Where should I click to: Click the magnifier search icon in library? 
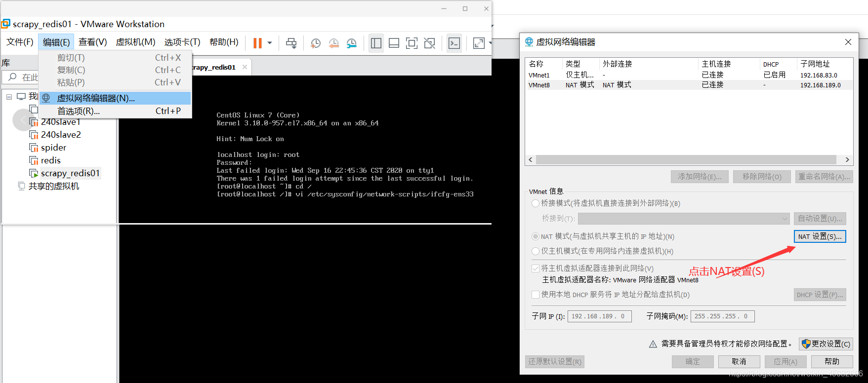click(x=13, y=77)
